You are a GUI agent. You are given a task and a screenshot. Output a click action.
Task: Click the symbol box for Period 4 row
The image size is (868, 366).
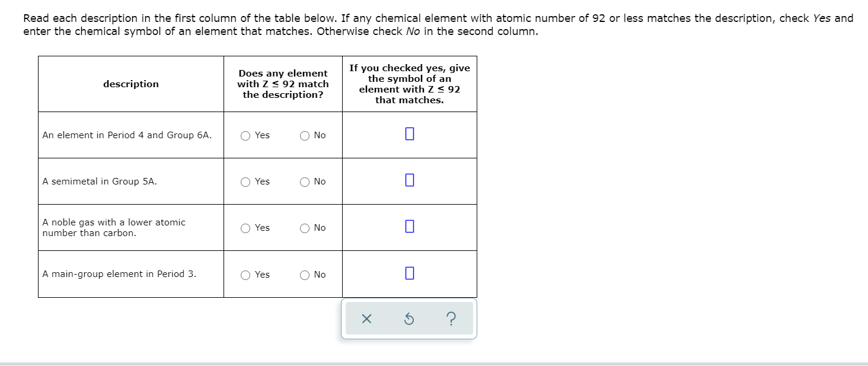(409, 134)
